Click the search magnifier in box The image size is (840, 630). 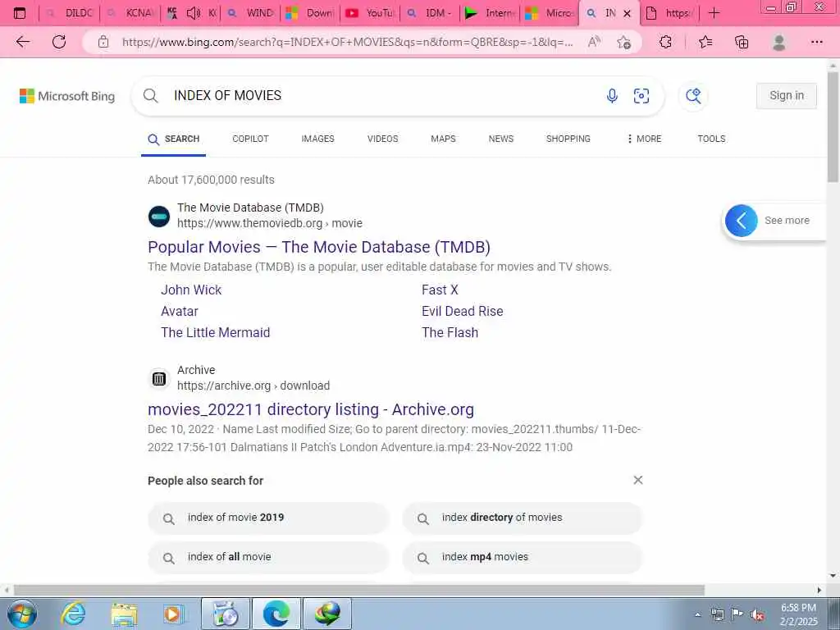point(151,96)
